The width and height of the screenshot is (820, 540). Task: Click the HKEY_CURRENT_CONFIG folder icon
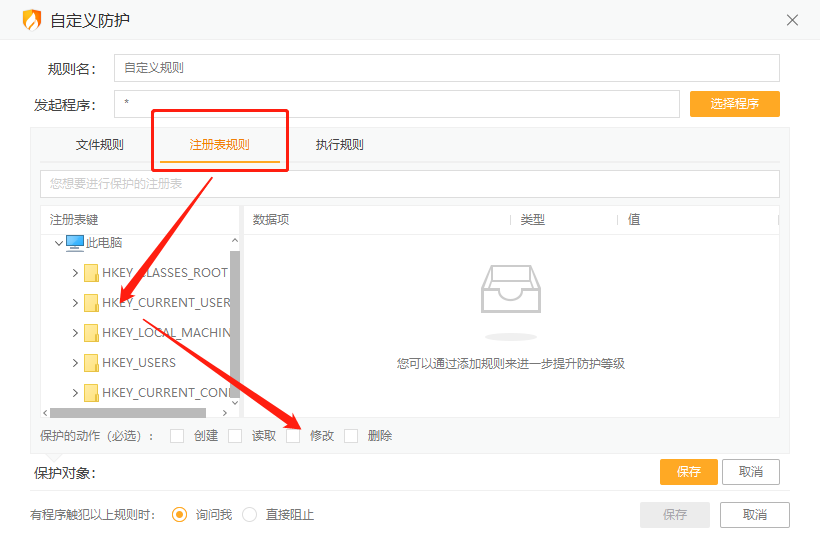[91, 393]
